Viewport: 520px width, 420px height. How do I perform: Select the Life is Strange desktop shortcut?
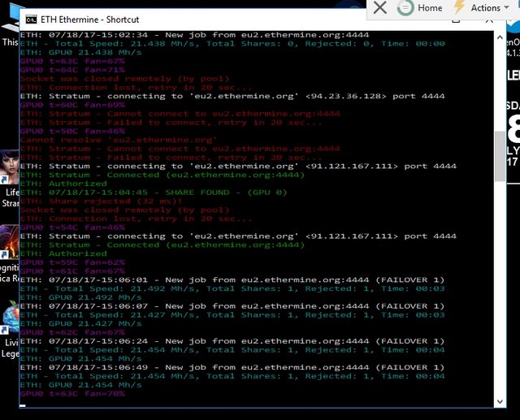10,179
